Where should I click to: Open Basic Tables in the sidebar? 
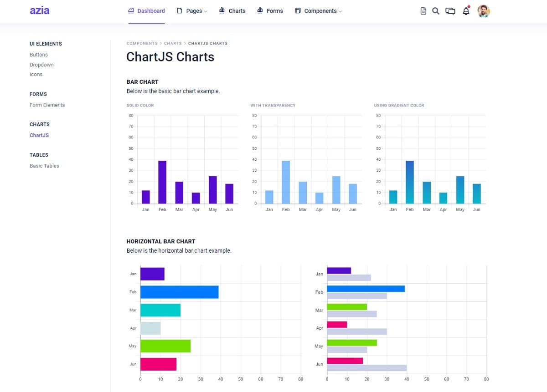[44, 166]
